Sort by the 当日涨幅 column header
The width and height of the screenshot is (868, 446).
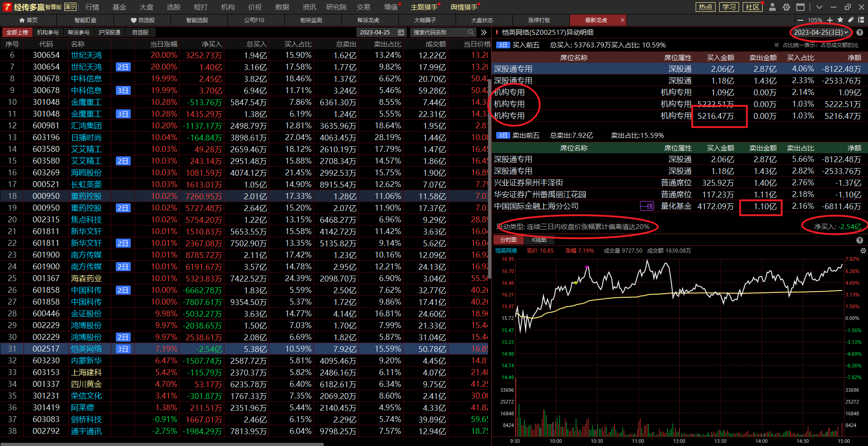[164, 44]
